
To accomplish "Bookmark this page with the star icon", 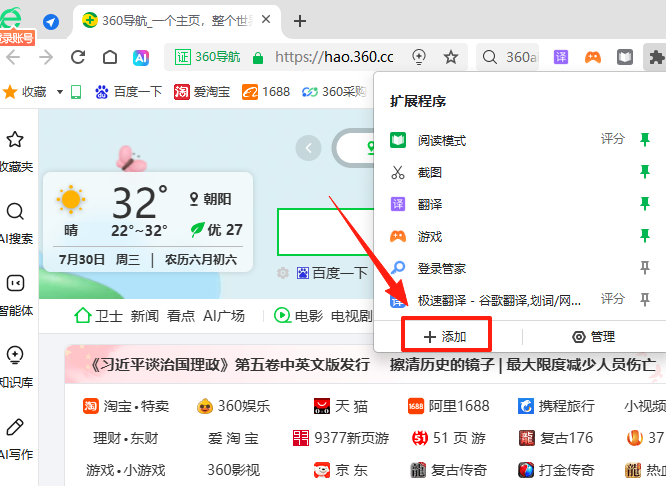I will pyautogui.click(x=451, y=57).
